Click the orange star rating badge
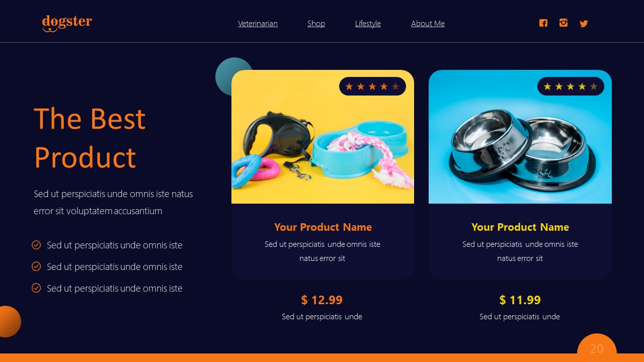This screenshot has width=644, height=362. pyautogui.click(x=372, y=86)
